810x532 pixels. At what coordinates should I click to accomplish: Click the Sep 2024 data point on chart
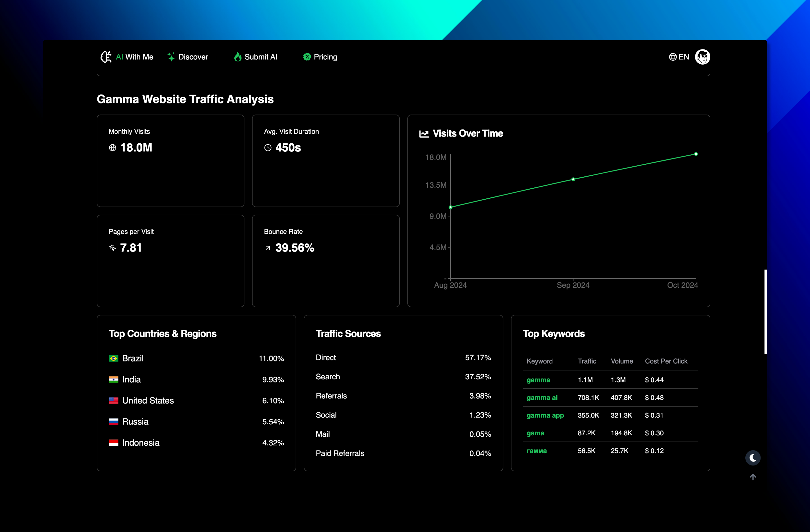[x=573, y=179]
